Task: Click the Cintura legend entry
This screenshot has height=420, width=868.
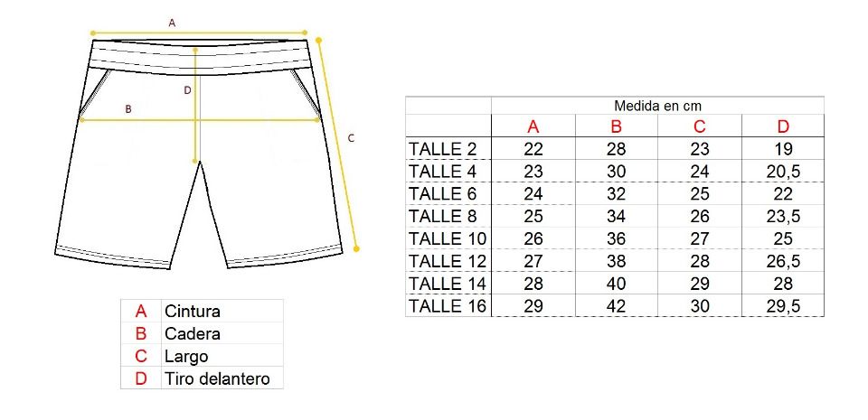Action: click(192, 311)
